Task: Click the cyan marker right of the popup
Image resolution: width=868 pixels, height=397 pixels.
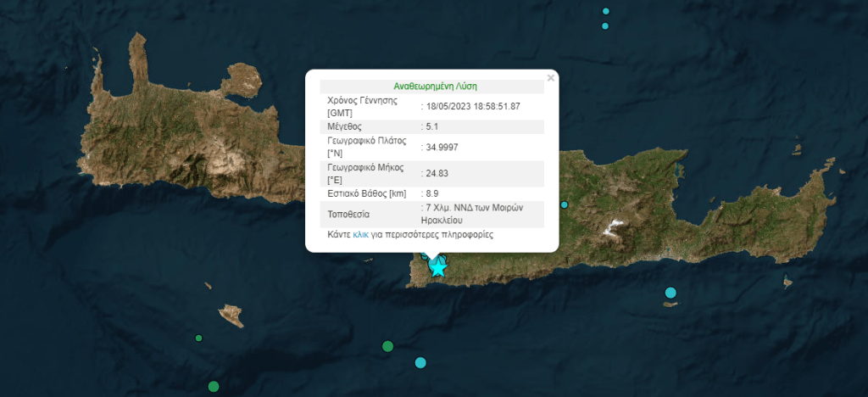Action: [x=564, y=204]
